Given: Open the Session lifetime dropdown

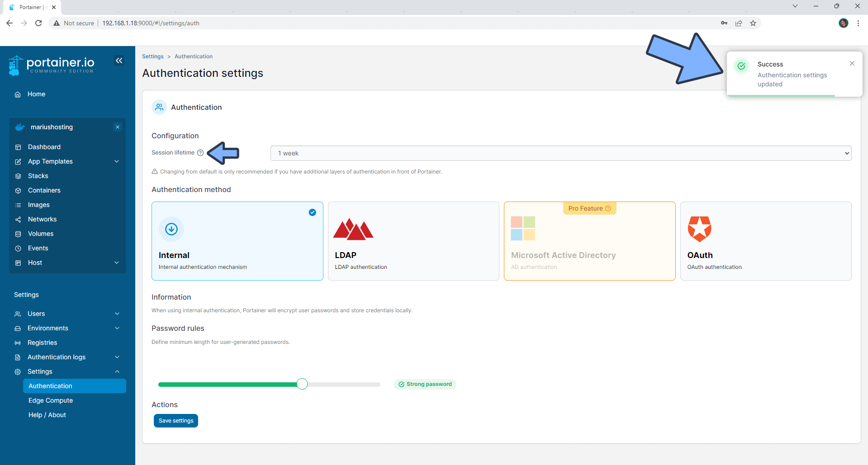Looking at the screenshot, I should click(x=561, y=153).
